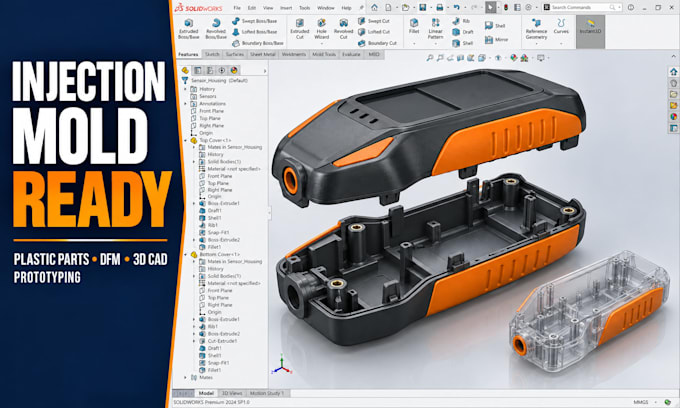Open the Curves tool
Screen dimensions: 680x408
tap(561, 26)
